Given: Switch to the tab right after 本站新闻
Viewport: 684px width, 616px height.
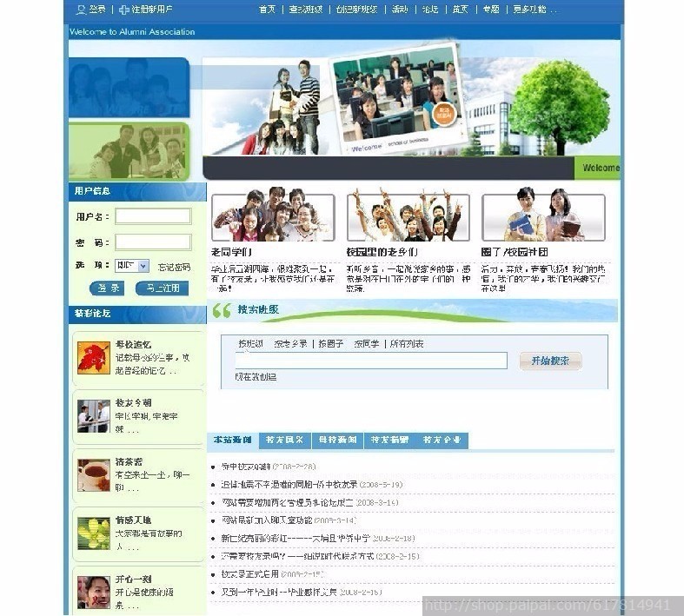Looking at the screenshot, I should (285, 440).
